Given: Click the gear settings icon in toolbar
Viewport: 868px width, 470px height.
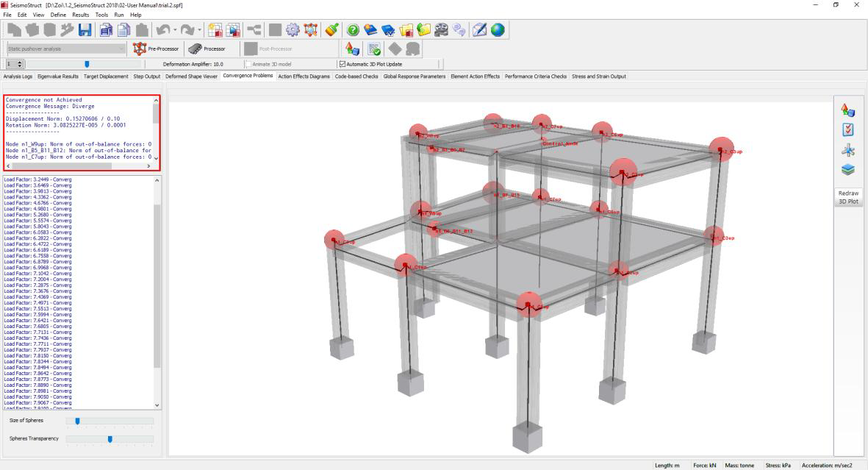Looking at the screenshot, I should click(x=291, y=30).
